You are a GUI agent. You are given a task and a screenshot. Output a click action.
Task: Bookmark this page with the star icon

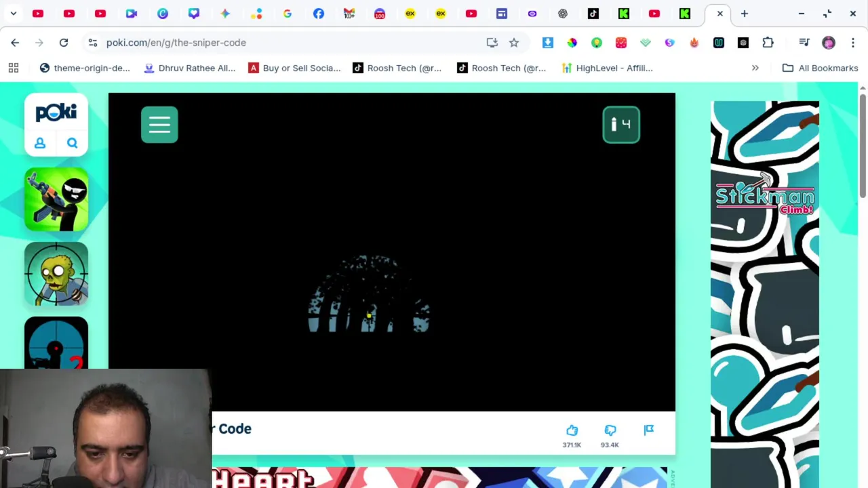(514, 43)
